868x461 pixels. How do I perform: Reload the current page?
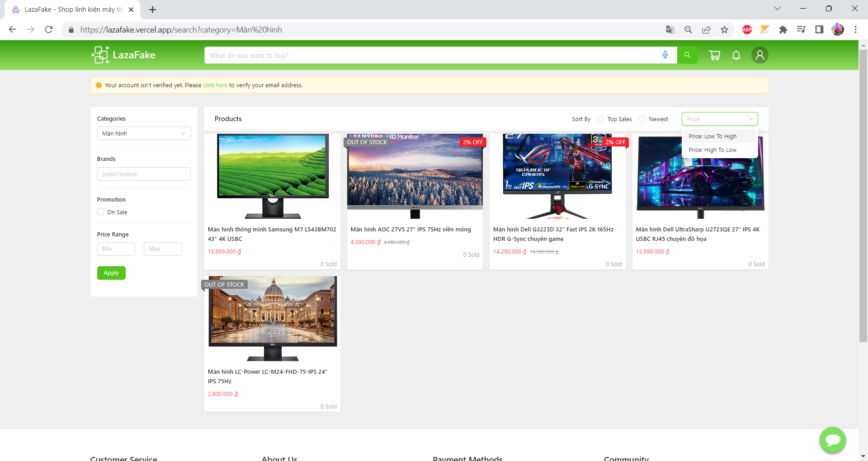point(49,29)
